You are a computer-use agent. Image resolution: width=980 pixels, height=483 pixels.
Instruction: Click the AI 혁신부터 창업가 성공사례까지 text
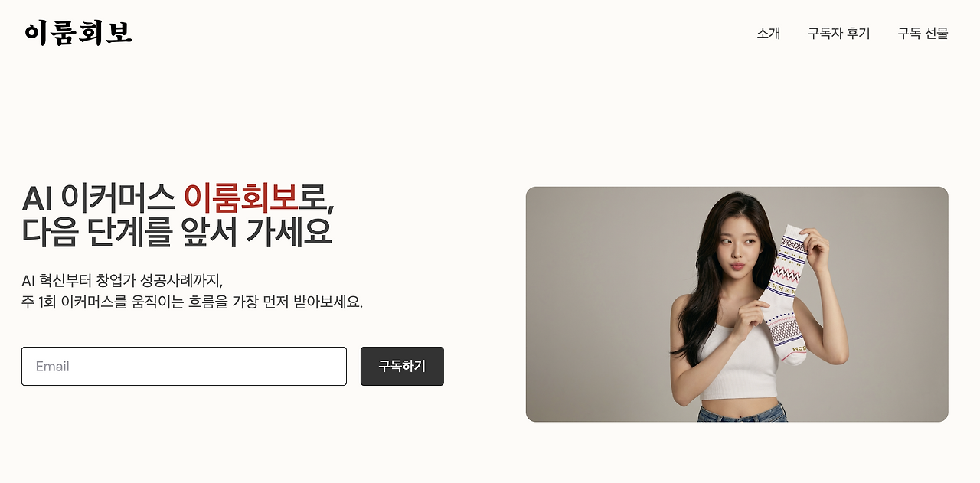[x=122, y=280]
